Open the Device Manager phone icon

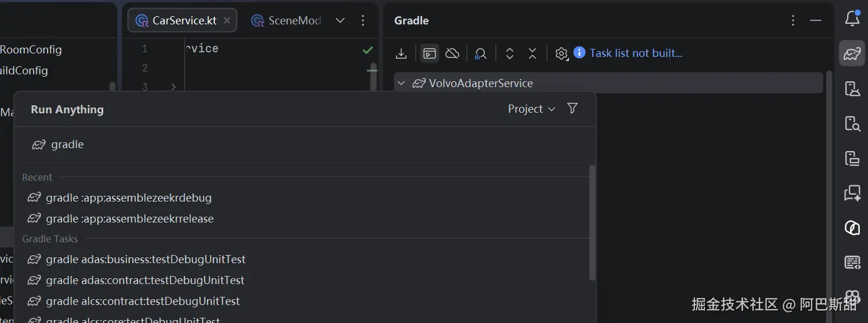coord(852,89)
